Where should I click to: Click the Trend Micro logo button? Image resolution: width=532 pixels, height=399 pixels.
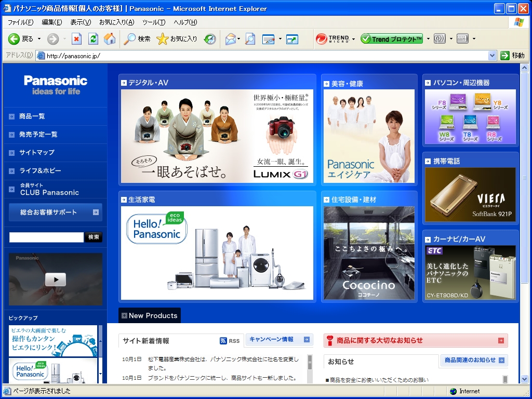332,39
